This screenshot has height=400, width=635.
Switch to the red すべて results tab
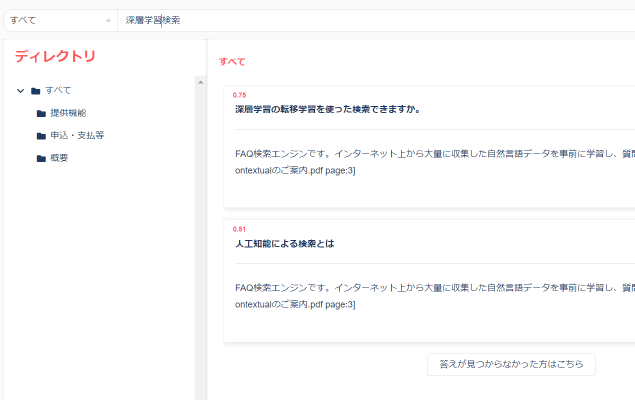coord(232,62)
